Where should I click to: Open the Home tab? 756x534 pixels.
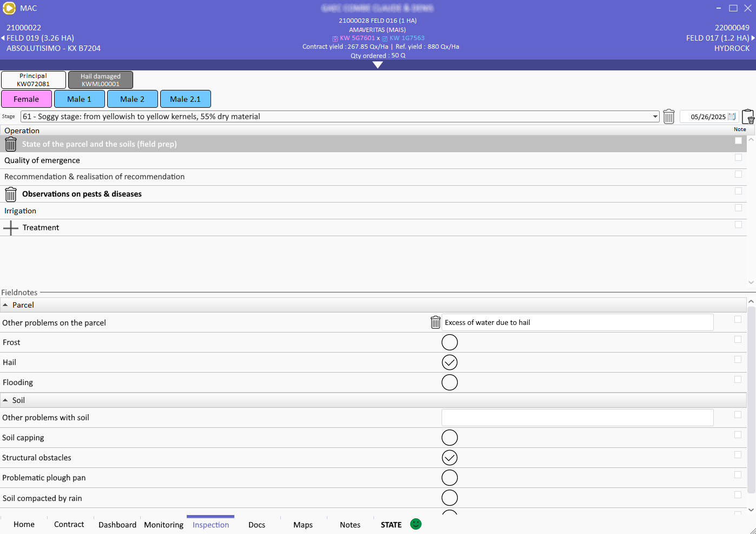(x=24, y=524)
